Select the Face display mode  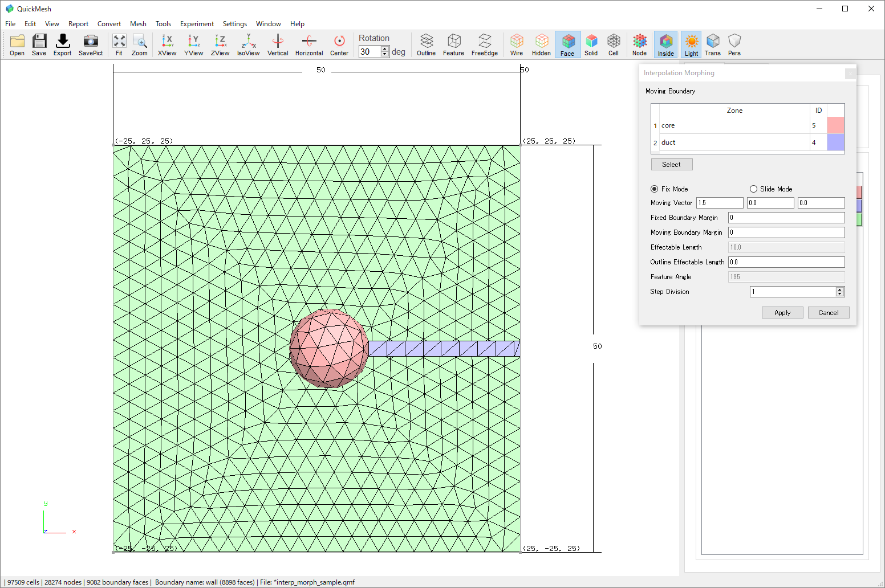(x=567, y=44)
